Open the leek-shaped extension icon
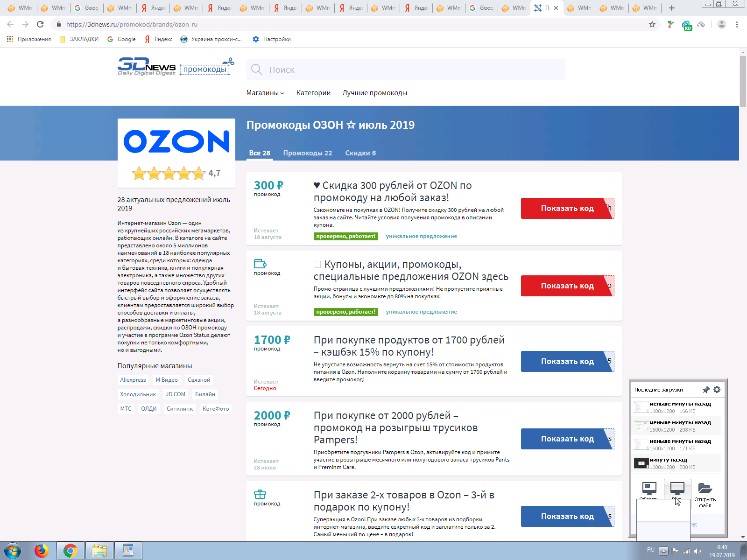Screen dimensions: 747x560 point(670,24)
